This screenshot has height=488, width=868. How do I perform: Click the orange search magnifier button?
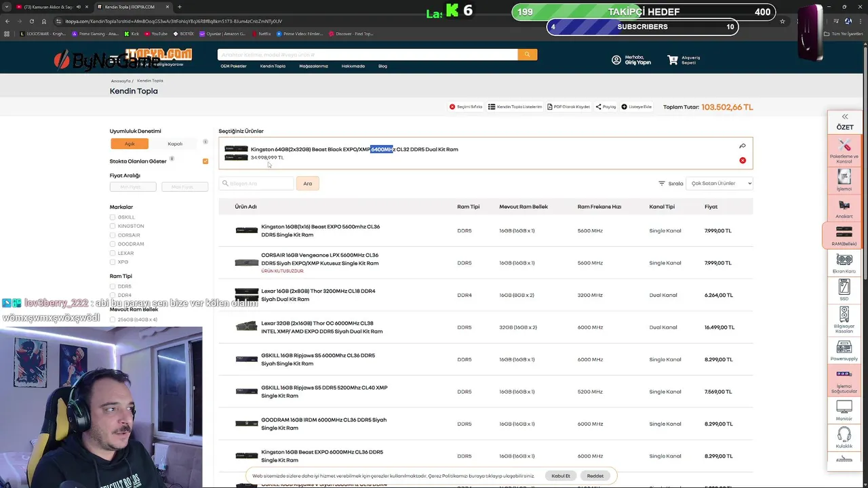(527, 54)
